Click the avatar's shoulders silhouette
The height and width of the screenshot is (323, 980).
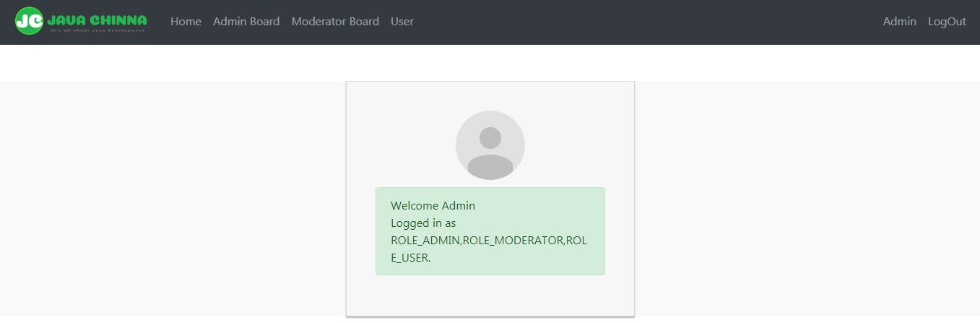point(490,167)
